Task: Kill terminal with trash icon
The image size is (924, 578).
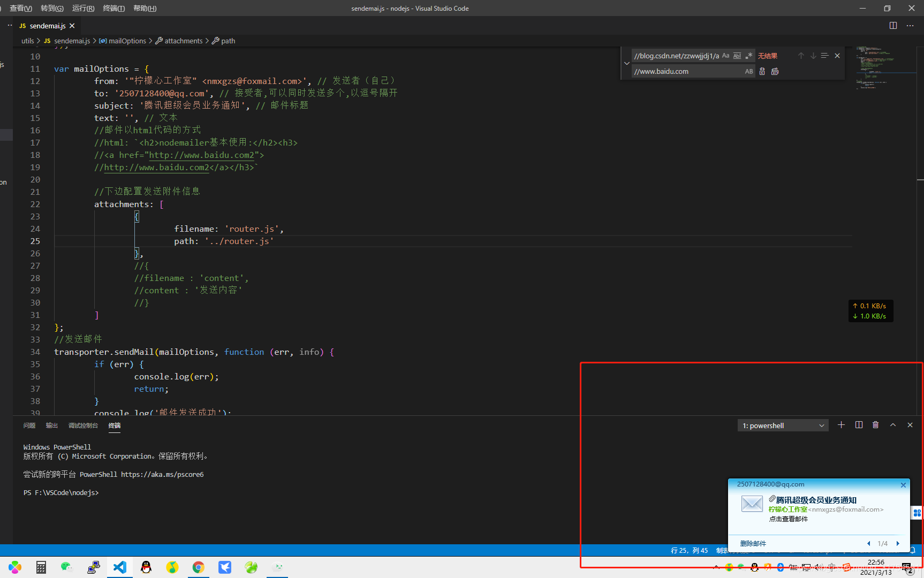Action: 875,425
